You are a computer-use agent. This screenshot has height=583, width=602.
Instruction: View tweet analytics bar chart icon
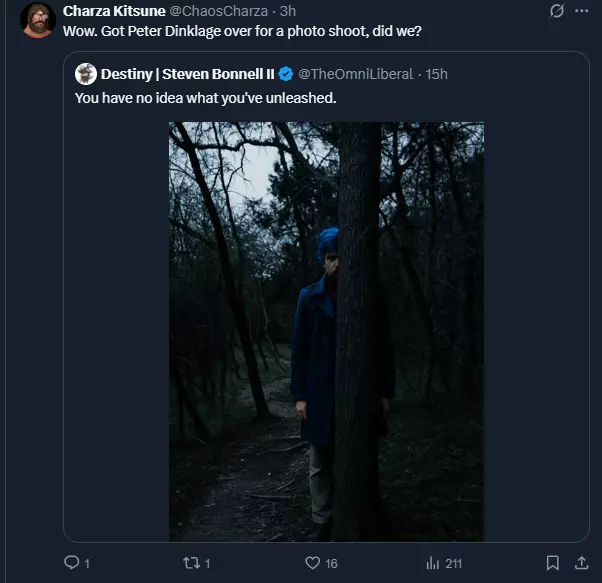click(433, 563)
